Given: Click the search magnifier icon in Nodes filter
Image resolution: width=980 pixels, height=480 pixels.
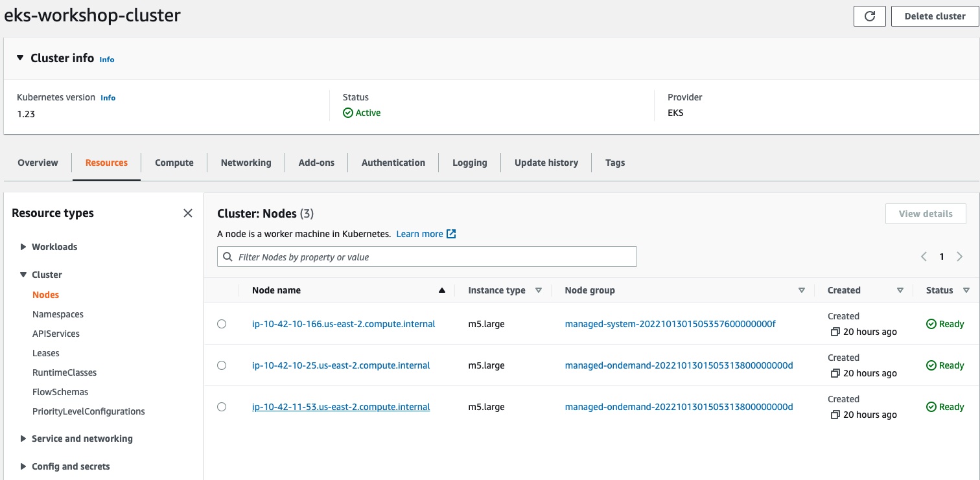Looking at the screenshot, I should pos(227,257).
